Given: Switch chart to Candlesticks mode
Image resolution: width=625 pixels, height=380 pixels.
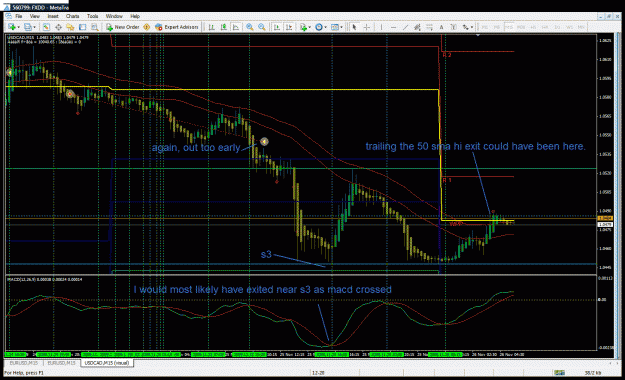Looking at the screenshot, I should [x=224, y=27].
